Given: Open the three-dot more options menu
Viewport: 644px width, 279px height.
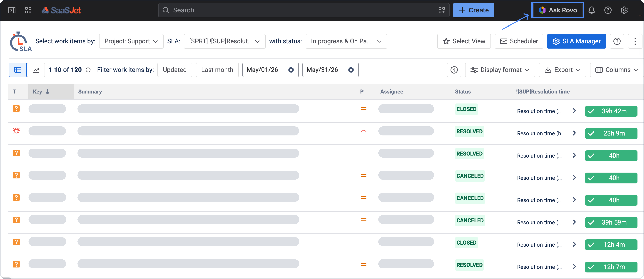Looking at the screenshot, I should pyautogui.click(x=635, y=41).
